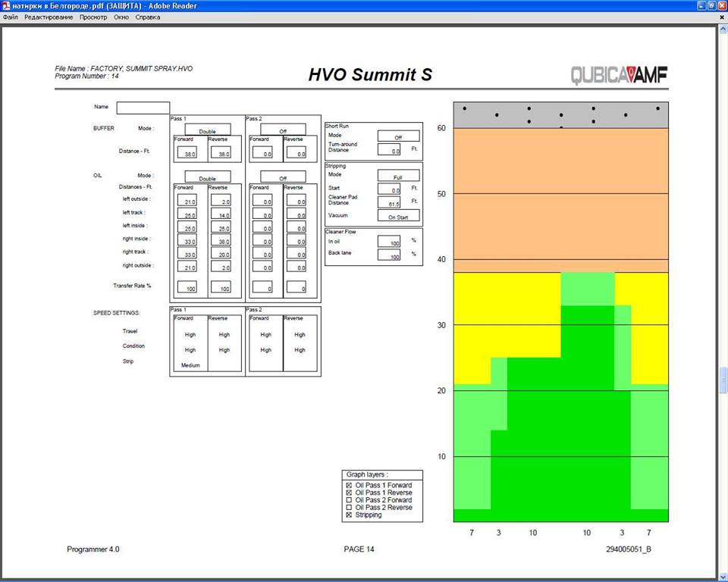Click graph axis label '50'
The height and width of the screenshot is (582, 728).
[x=441, y=194]
